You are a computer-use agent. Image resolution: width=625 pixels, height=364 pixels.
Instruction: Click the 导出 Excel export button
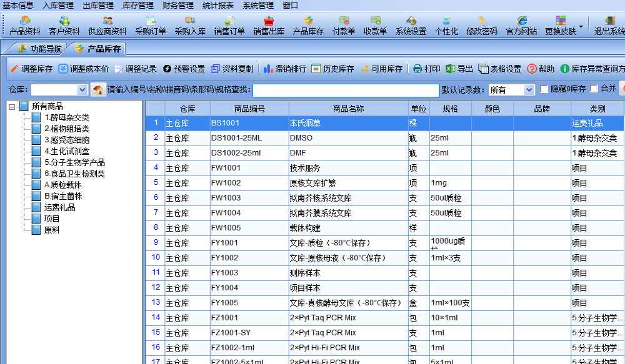click(459, 69)
